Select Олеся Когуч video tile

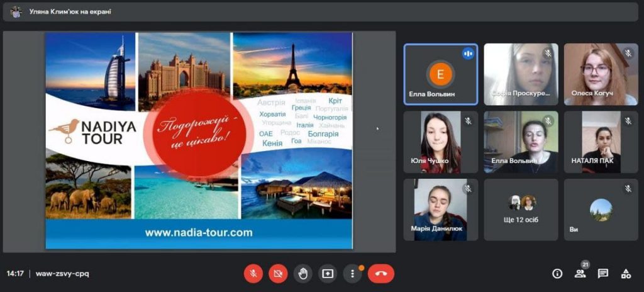tap(601, 74)
